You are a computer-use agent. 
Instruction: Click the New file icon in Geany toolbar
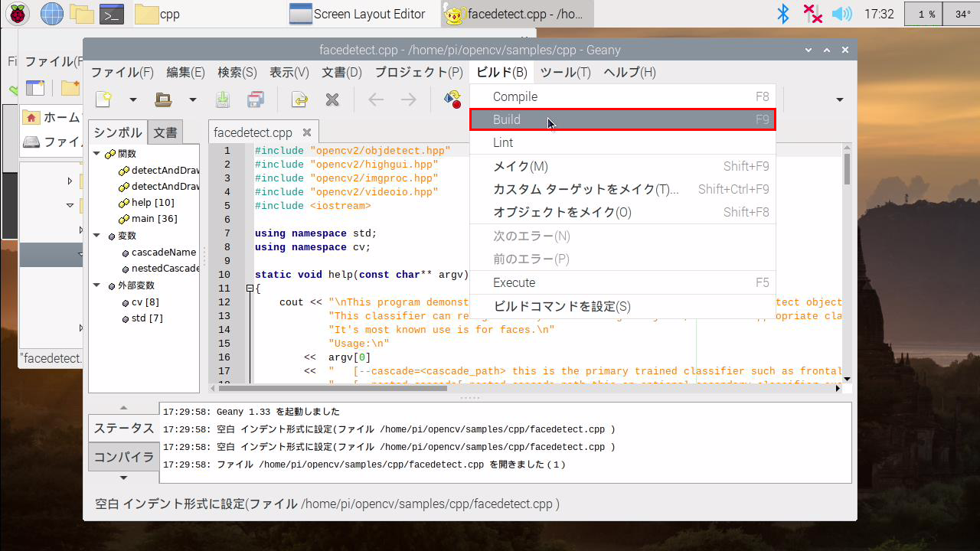103,99
